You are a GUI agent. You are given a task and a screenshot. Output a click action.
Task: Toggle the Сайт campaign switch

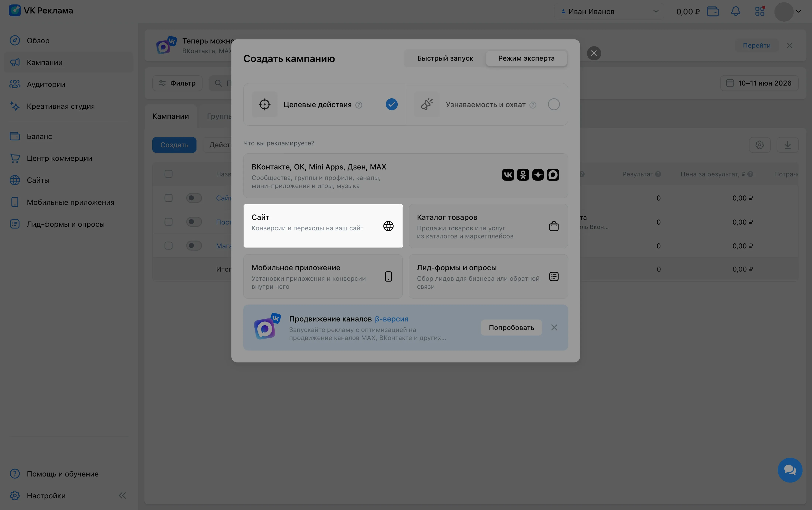click(194, 198)
